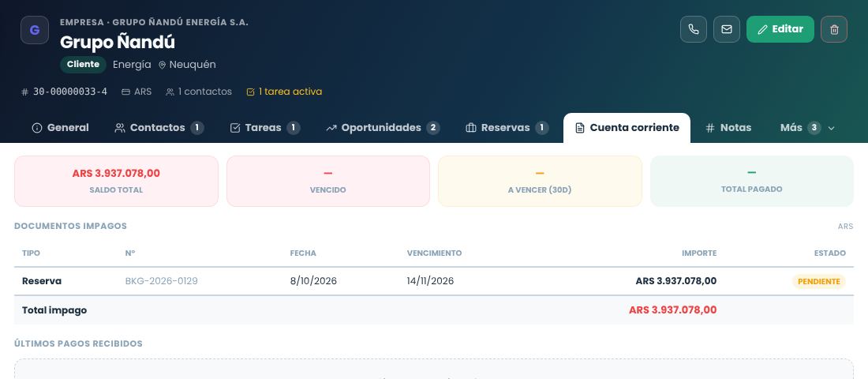The width and height of the screenshot is (868, 379).
Task: Click the Vencimiento column header
Action: (434, 253)
